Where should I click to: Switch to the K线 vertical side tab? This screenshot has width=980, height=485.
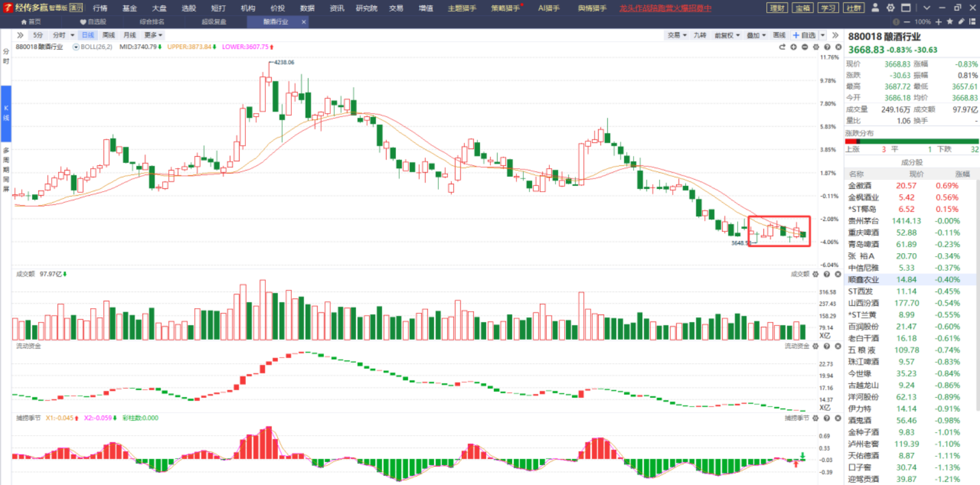[x=6, y=113]
